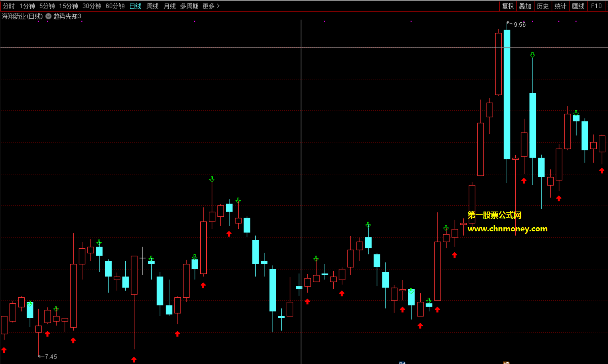Select the 5分钟 period tab
This screenshot has height=364, width=608.
[x=47, y=6]
